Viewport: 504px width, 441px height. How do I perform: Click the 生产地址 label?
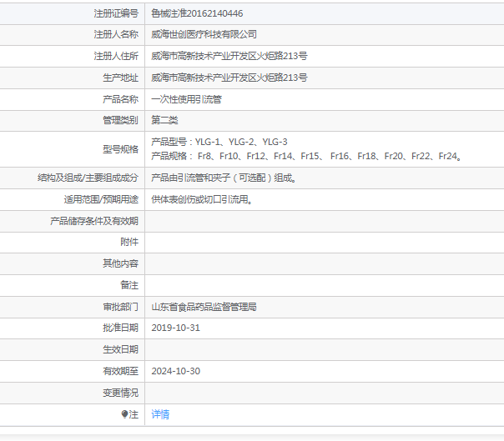pyautogui.click(x=120, y=78)
